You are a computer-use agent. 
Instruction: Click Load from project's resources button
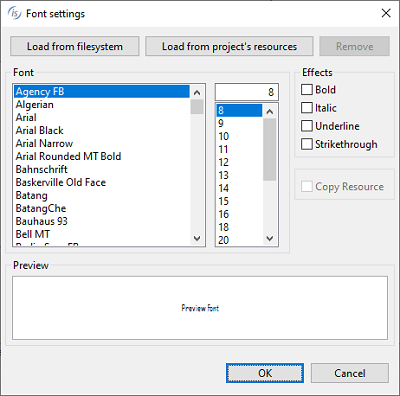(229, 46)
